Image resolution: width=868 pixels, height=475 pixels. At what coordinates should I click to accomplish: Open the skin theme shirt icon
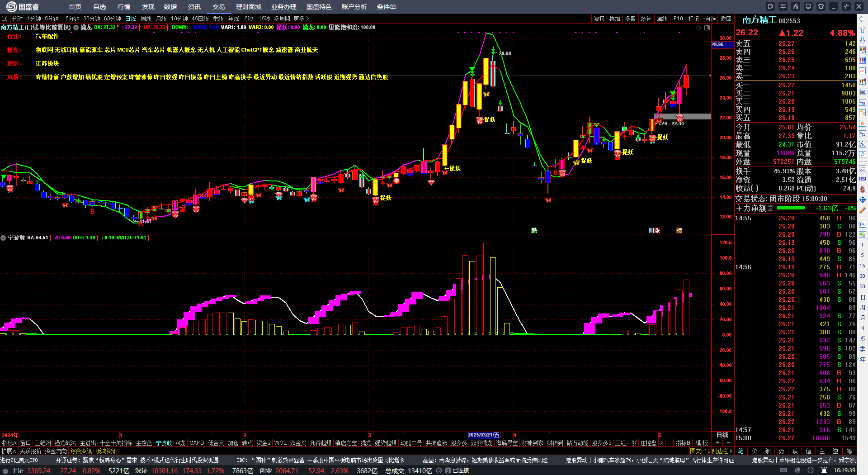pos(821,6)
